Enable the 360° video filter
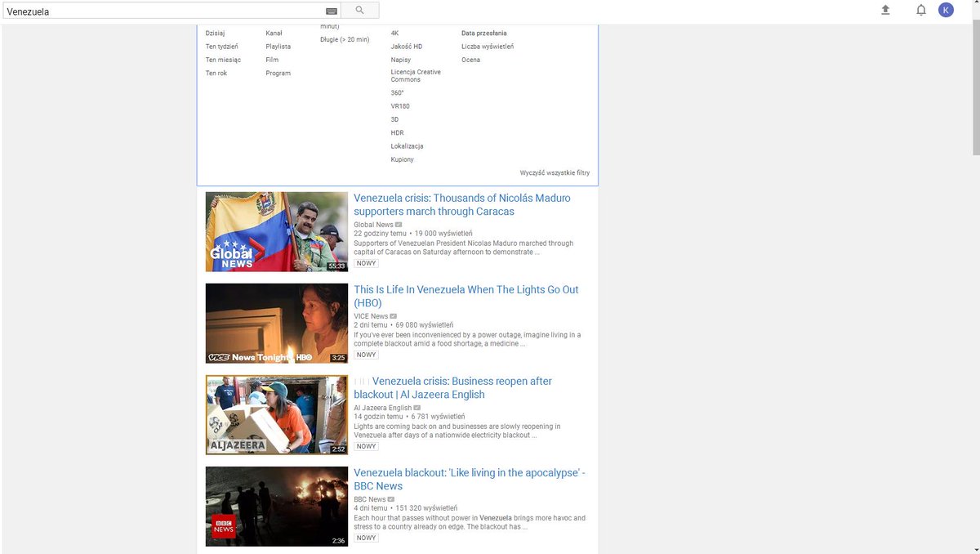The width and height of the screenshot is (980, 554). 397,92
